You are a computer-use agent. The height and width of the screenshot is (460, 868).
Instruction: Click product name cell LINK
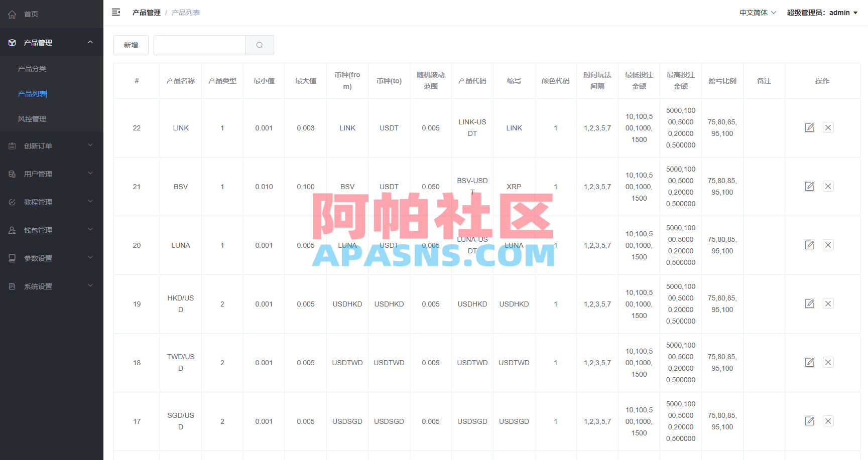coord(181,128)
